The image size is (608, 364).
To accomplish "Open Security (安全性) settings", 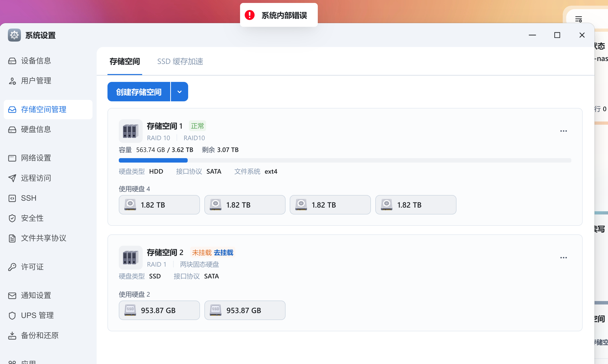I will 32,218.
